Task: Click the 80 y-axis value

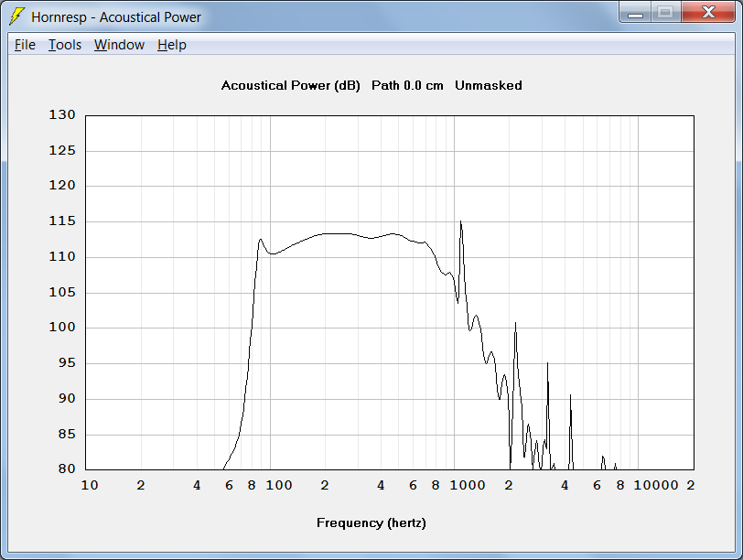Action: click(67, 469)
